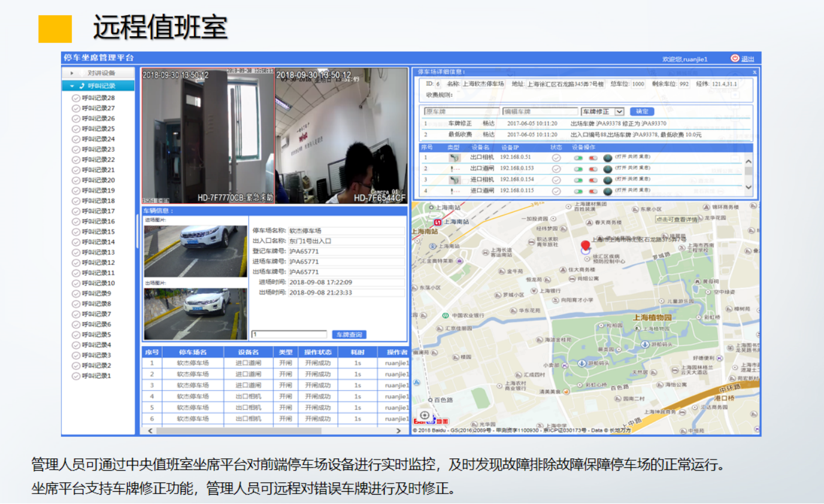Click the red power icon beside 退出
The width and height of the screenshot is (824, 504).
point(735,58)
